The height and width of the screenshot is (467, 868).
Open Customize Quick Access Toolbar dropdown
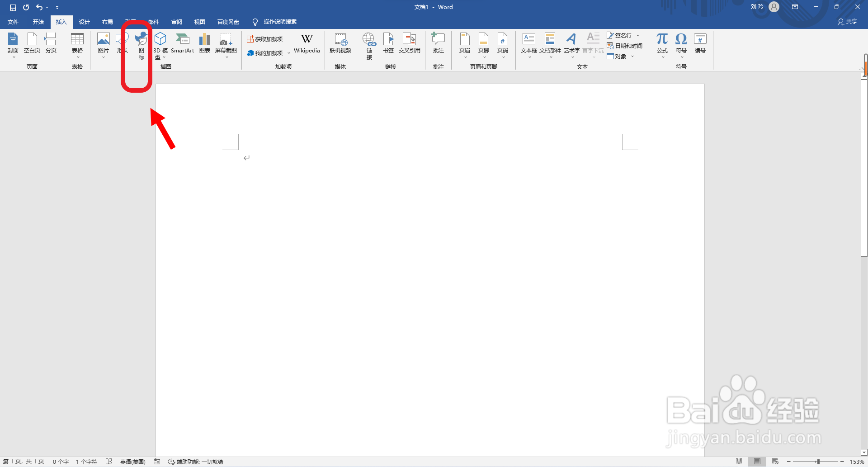click(57, 7)
